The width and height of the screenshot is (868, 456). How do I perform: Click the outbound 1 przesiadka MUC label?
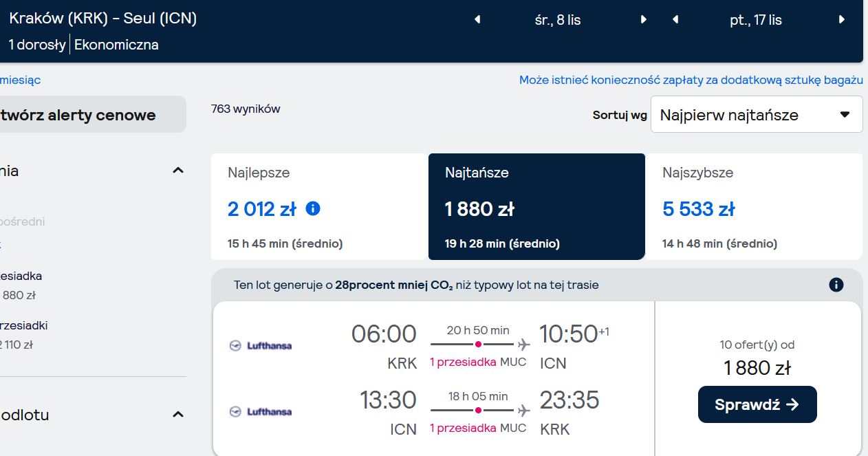[x=478, y=362]
